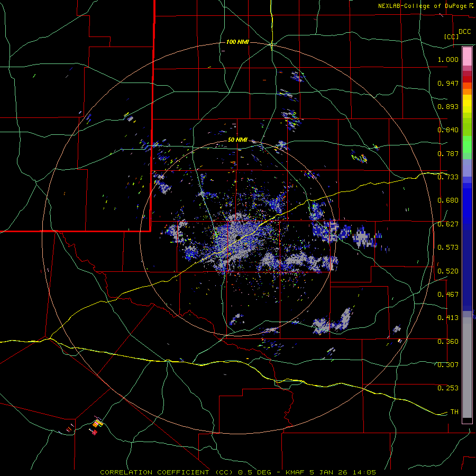This screenshot has height=476, width=476.
Task: Click the radar site dot at map center
Action: [238, 237]
